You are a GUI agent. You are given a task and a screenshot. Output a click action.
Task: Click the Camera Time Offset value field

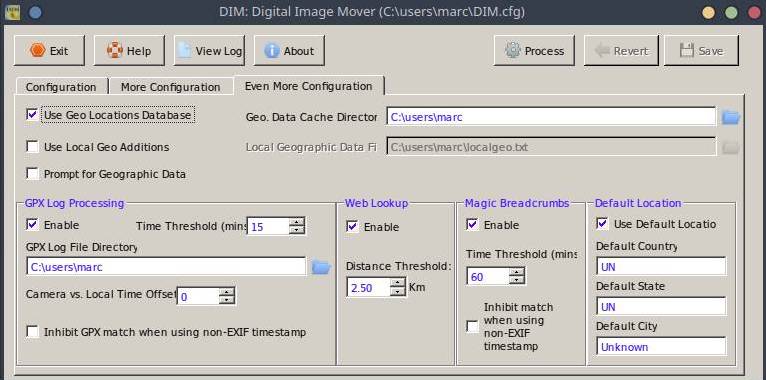pos(198,296)
